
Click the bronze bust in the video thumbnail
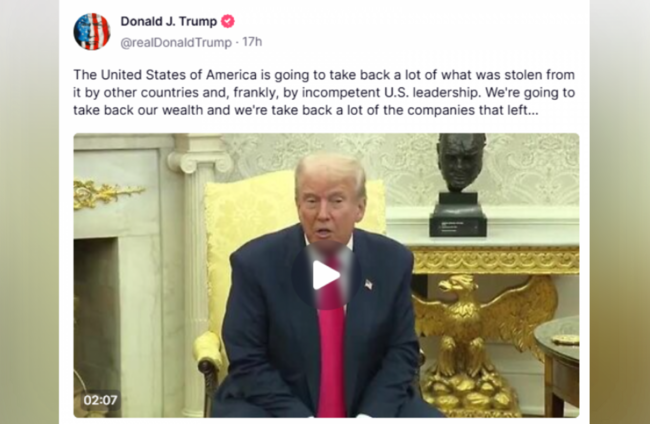pos(459,184)
